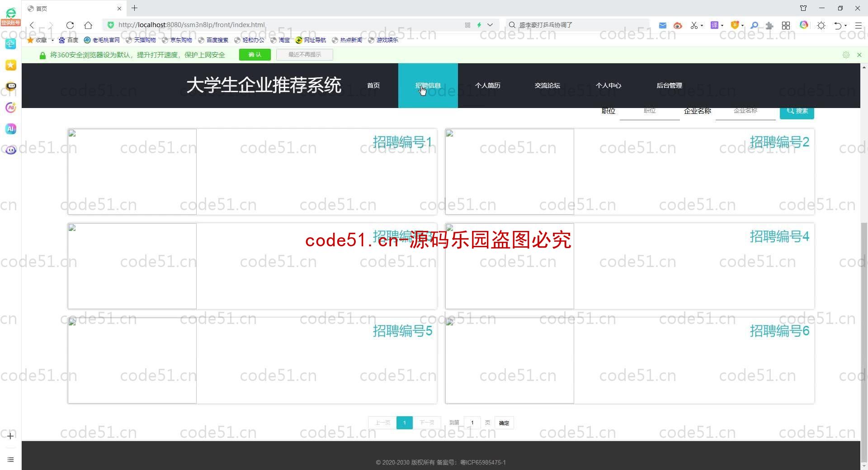Open the 京东购物 bookmark
The height and width of the screenshot is (470, 868).
point(177,40)
